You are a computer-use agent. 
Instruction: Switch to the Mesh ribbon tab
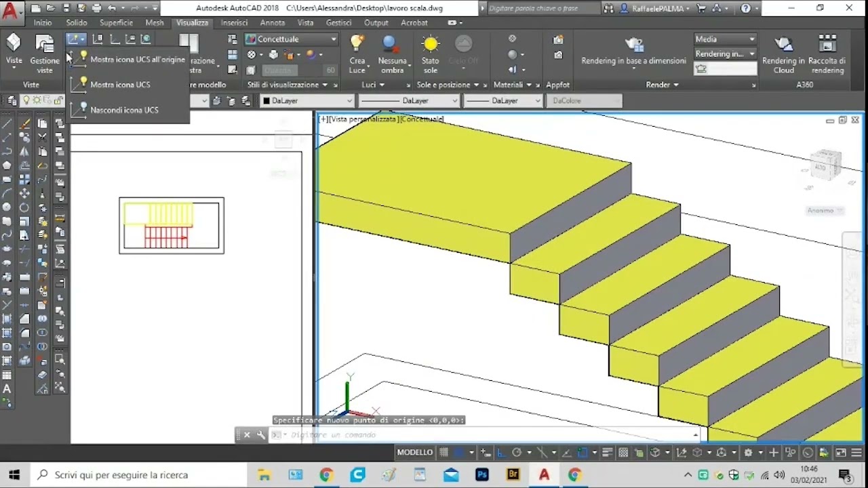click(x=155, y=22)
